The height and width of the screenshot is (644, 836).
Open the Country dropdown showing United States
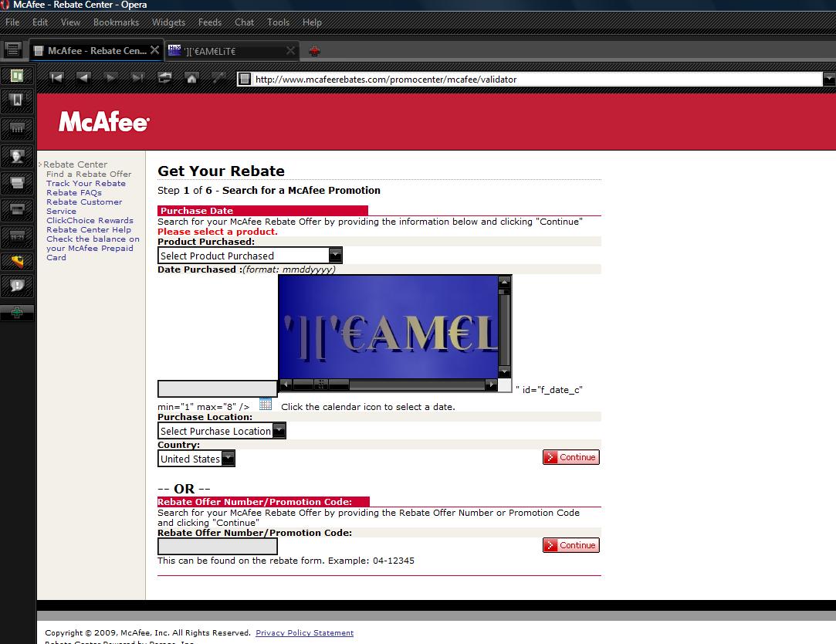pos(196,459)
